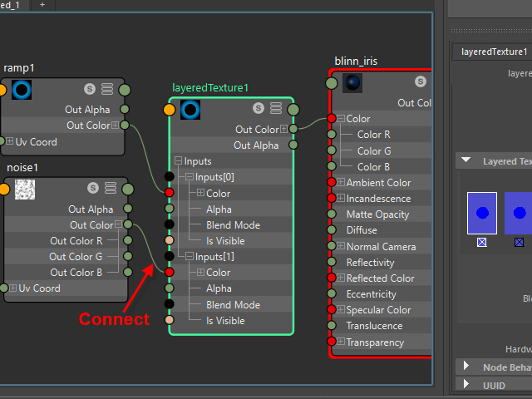Toggle checkbox under first layer thumbnail
This screenshot has height=399, width=532.
(x=481, y=242)
